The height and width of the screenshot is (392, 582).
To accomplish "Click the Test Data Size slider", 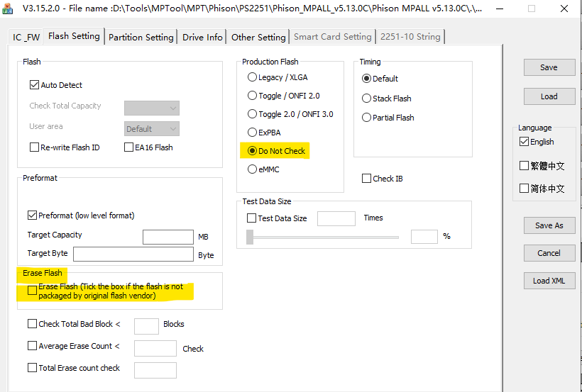I will (x=322, y=237).
